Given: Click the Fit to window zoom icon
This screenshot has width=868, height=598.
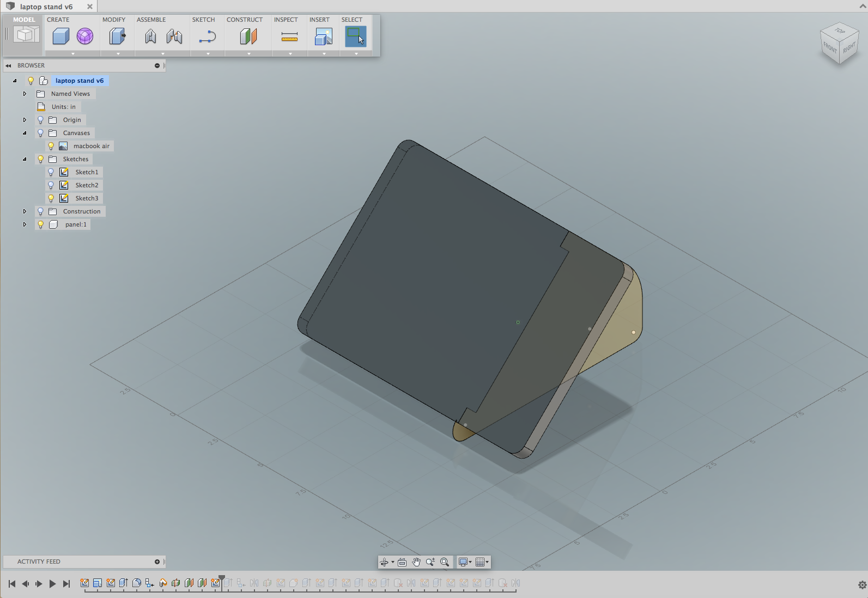Looking at the screenshot, I should pyautogui.click(x=445, y=562).
